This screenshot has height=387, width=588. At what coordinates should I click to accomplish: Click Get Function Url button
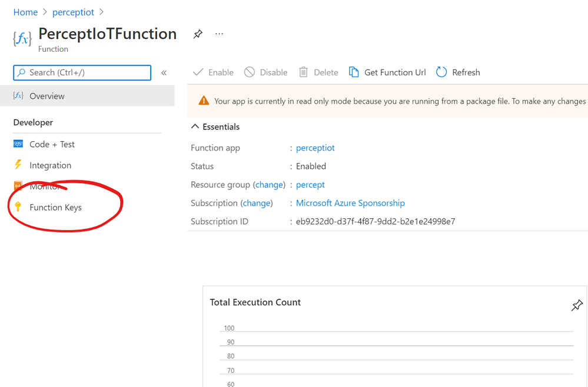point(387,72)
